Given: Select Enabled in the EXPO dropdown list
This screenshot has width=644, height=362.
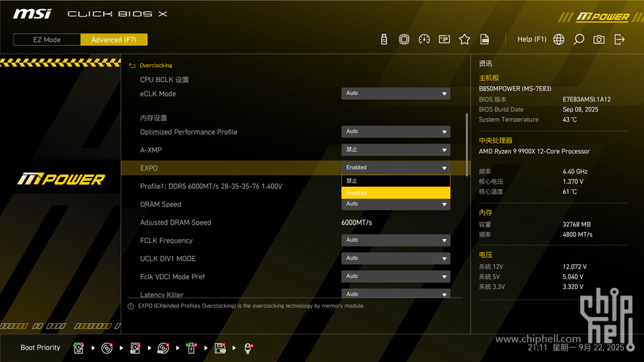Looking at the screenshot, I should coord(396,193).
